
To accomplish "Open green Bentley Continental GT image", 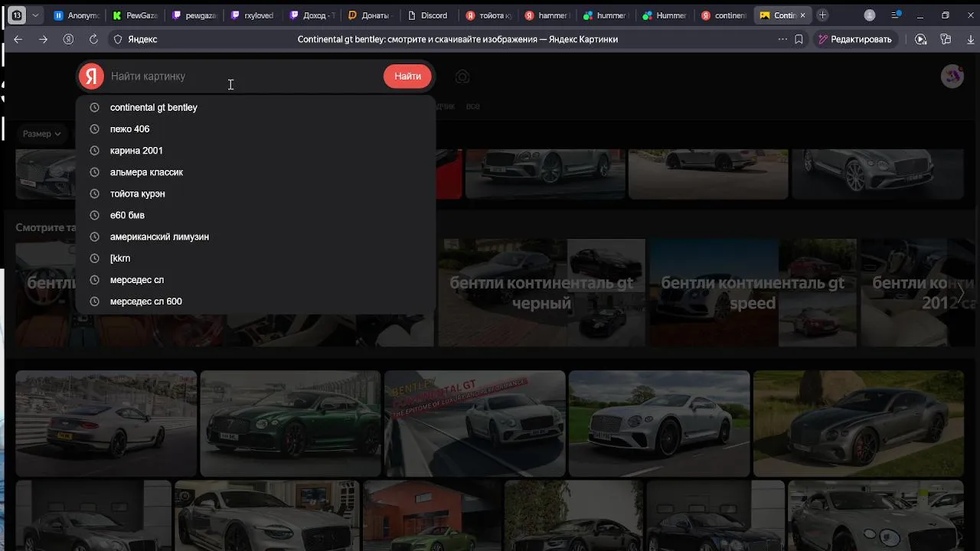I will pos(290,423).
